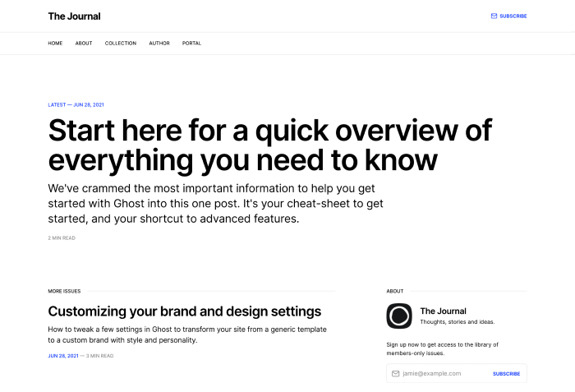Open the Author navigation page
575x392 pixels.
pyautogui.click(x=159, y=44)
